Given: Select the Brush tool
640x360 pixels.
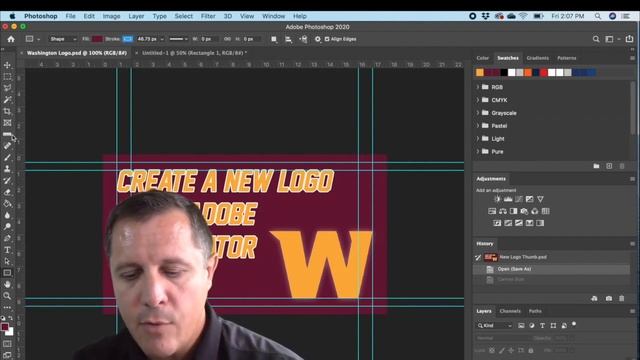Looking at the screenshot, I should click(x=7, y=157).
